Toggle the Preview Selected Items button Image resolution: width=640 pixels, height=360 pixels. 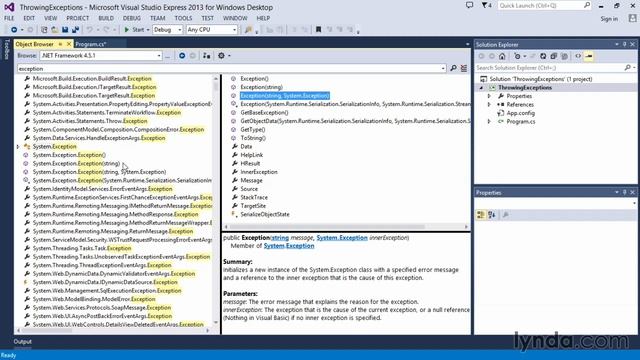point(589,56)
